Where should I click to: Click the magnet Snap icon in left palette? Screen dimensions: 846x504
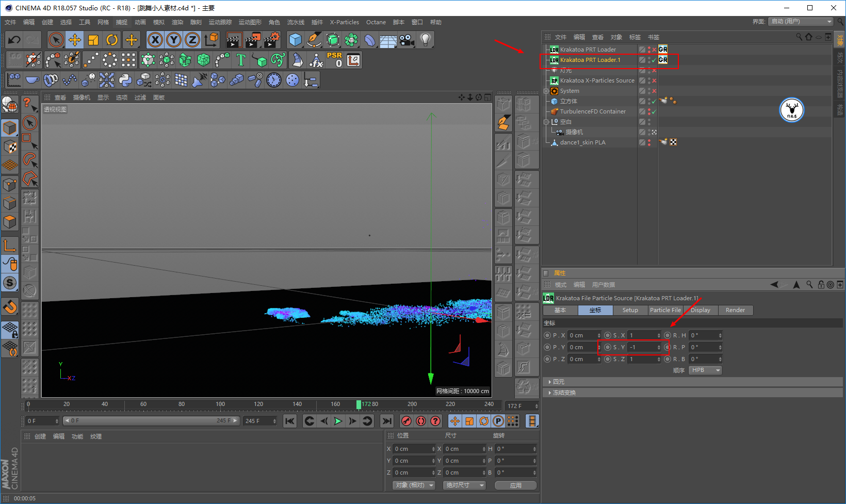click(10, 307)
